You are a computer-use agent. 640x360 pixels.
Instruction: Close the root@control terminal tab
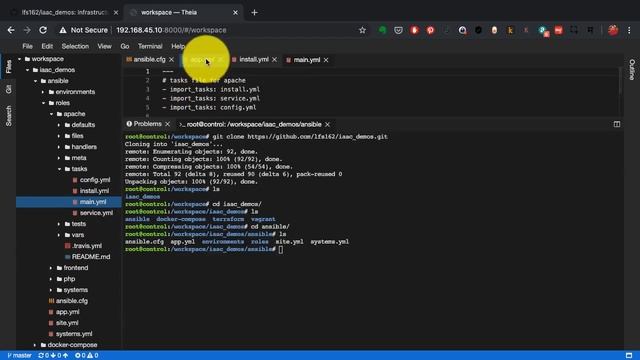pyautogui.click(x=327, y=124)
